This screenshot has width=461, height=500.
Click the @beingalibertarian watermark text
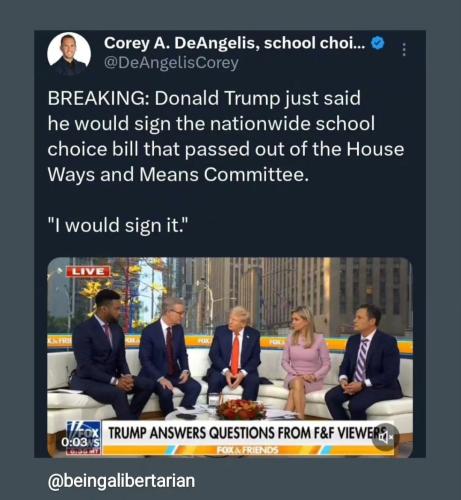[x=121, y=481]
